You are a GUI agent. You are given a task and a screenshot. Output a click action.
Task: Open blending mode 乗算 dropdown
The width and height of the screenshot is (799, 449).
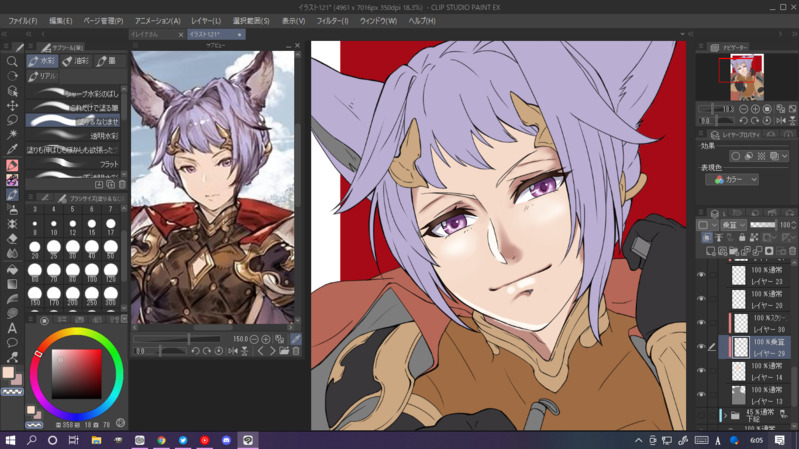click(x=733, y=225)
